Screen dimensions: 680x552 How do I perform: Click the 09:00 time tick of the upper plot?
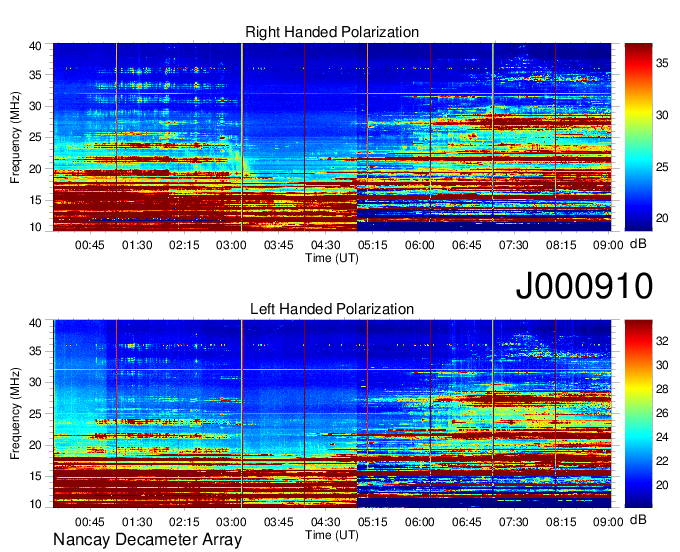[608, 245]
